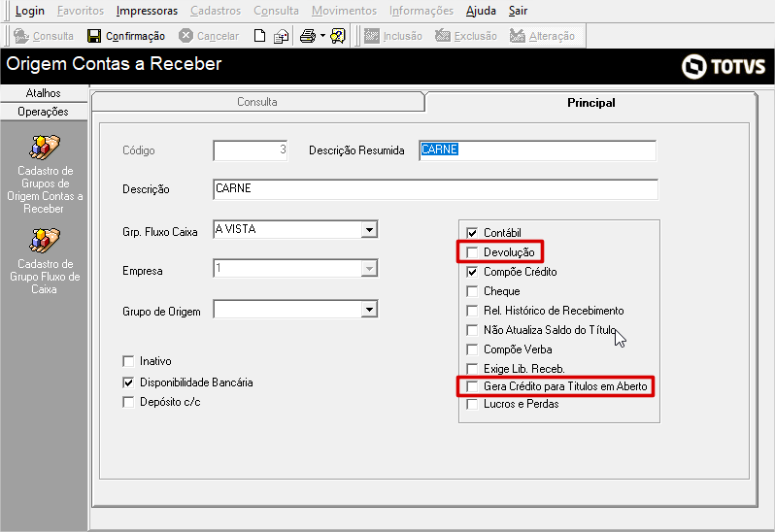This screenshot has height=532, width=775.
Task: Open the Impressoras menu
Action: click(147, 11)
